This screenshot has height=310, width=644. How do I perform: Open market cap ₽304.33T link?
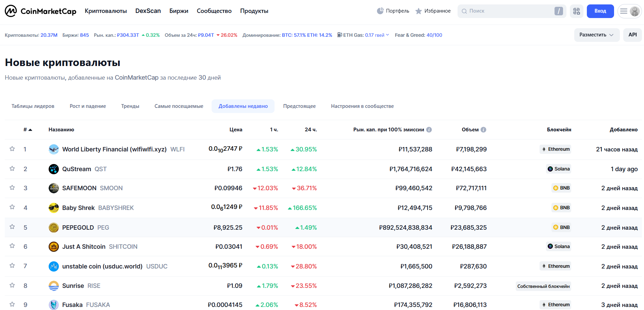click(x=128, y=35)
